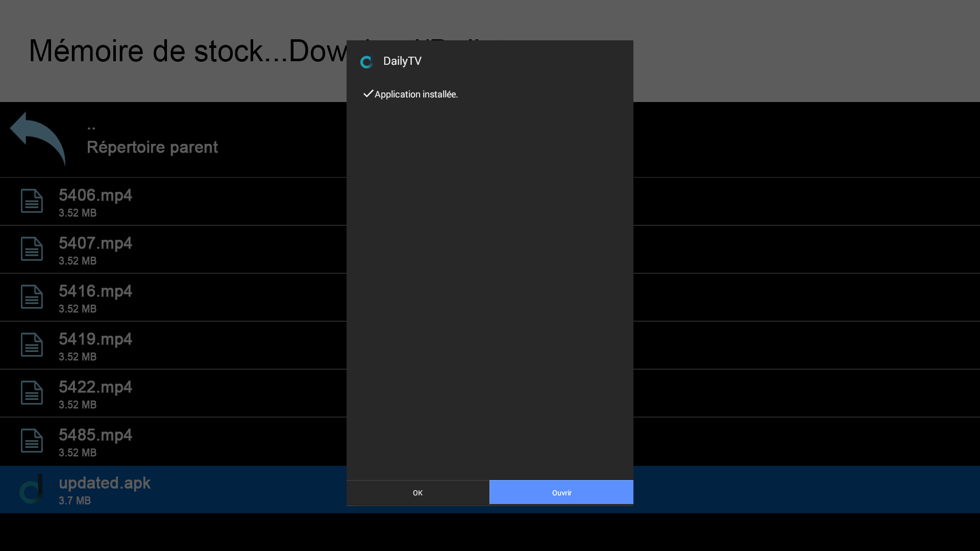
Task: Click OK in the DailyTV install dialog
Action: coord(418,492)
